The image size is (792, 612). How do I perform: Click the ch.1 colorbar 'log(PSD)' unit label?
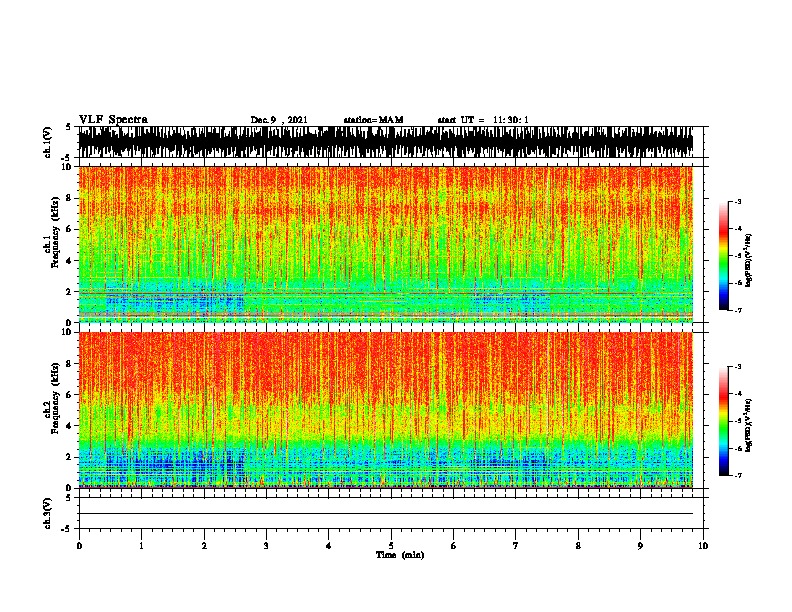coord(748,261)
